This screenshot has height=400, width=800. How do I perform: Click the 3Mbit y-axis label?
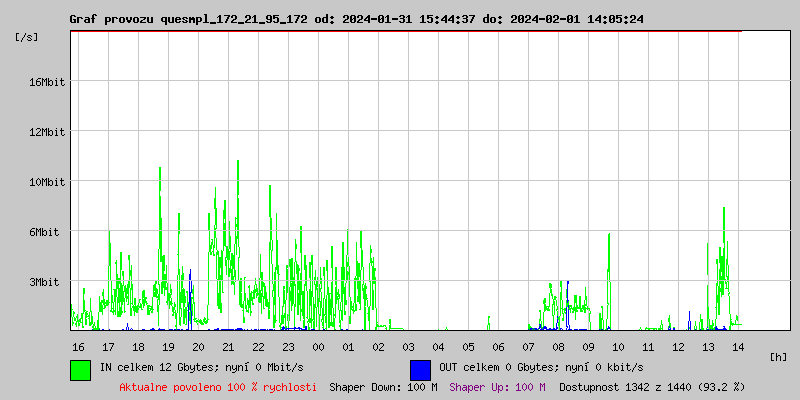[x=47, y=282]
